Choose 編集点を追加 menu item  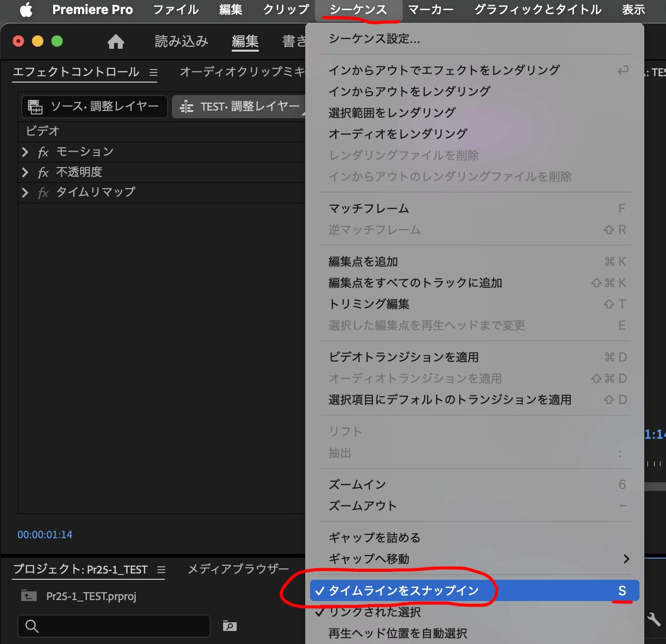[x=475, y=262]
